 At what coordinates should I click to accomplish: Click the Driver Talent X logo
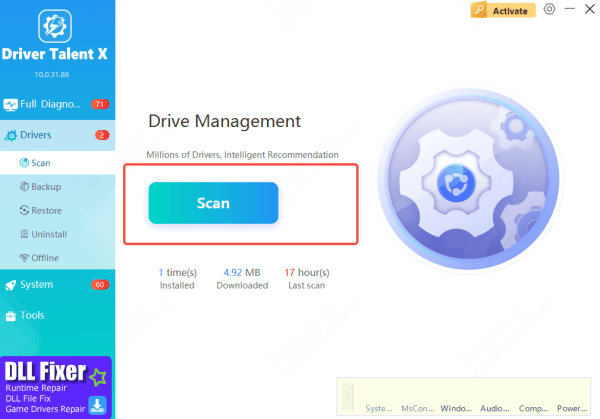57,27
